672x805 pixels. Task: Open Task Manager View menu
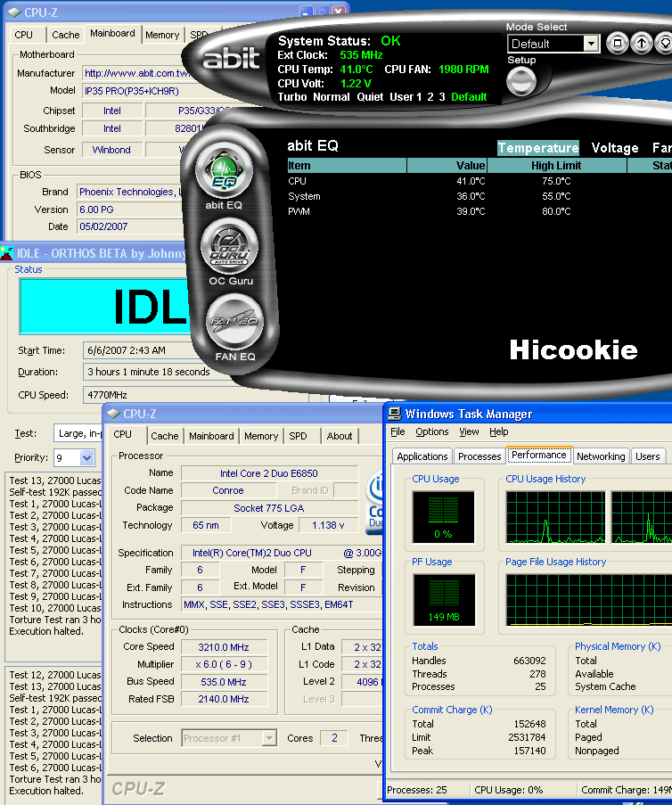click(x=469, y=431)
